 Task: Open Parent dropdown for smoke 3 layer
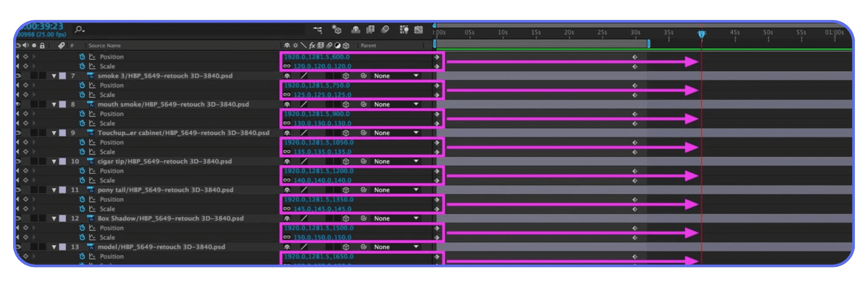pyautogui.click(x=396, y=76)
